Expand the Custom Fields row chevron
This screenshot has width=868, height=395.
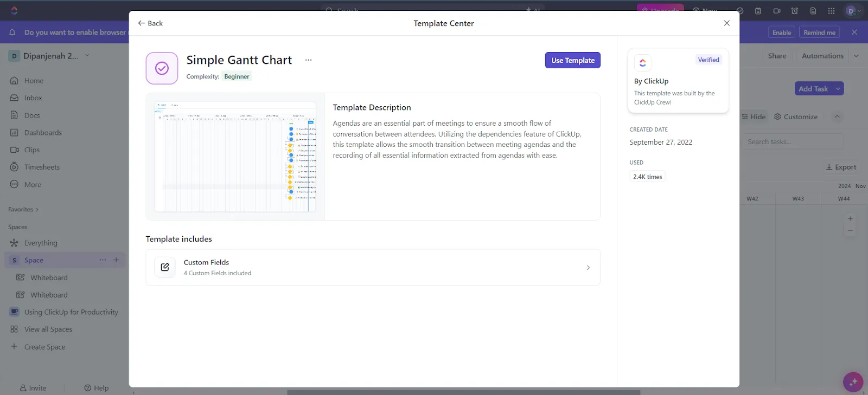[588, 268]
